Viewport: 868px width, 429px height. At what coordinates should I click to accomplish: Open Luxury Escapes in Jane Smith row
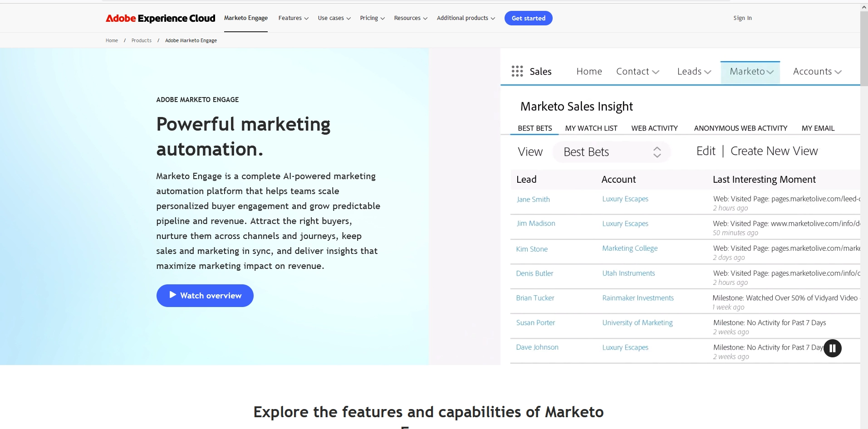point(625,199)
